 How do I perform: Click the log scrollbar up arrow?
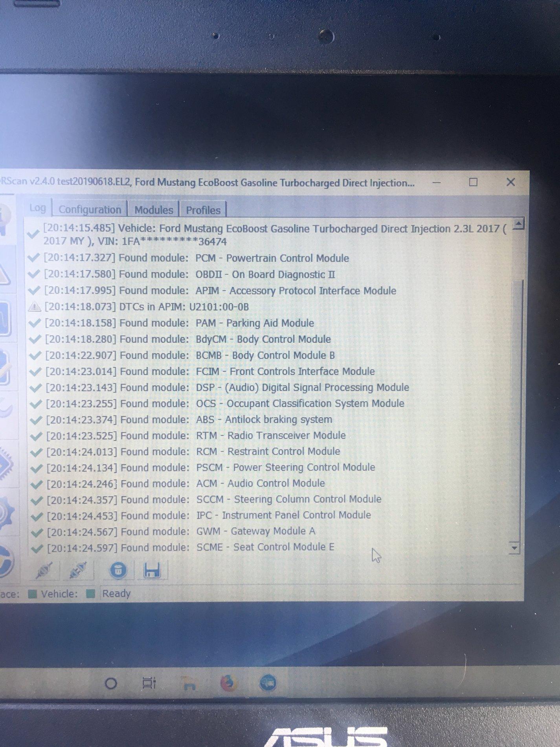pyautogui.click(x=519, y=224)
